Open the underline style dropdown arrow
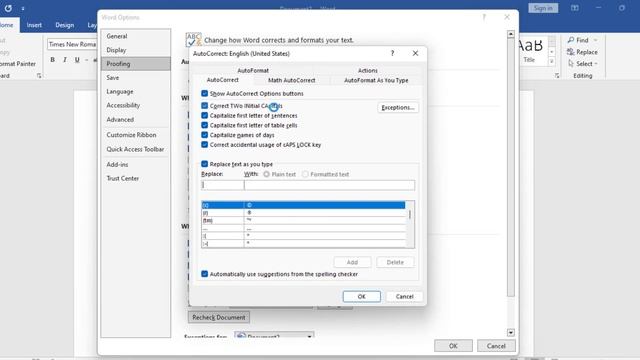 pyautogui.click(x=86, y=60)
